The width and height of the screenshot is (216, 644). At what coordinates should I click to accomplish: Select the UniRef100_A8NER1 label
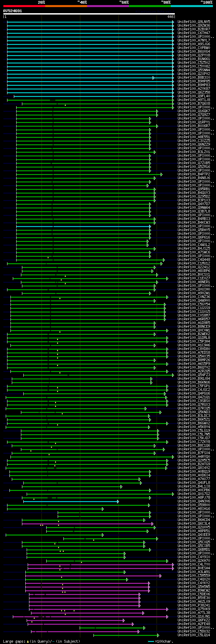pyautogui.click(x=194, y=282)
